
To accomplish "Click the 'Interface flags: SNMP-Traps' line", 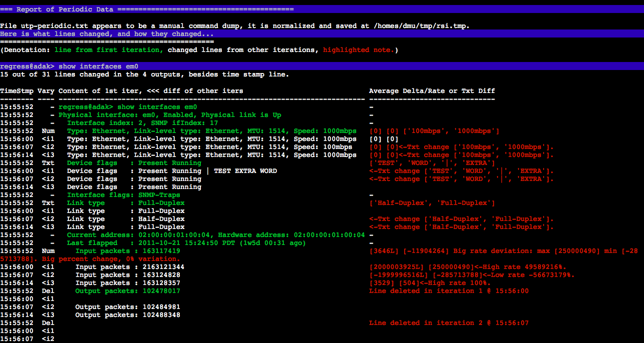I will (123, 195).
